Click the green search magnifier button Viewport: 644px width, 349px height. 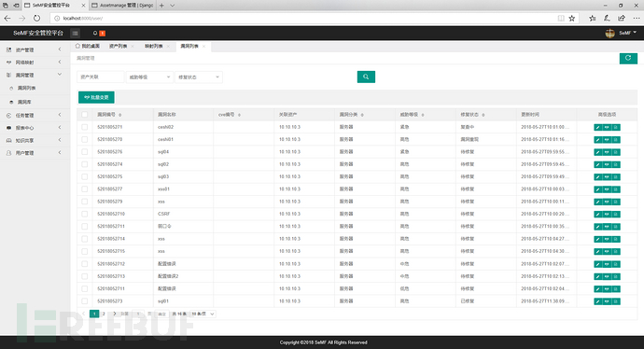pyautogui.click(x=366, y=77)
